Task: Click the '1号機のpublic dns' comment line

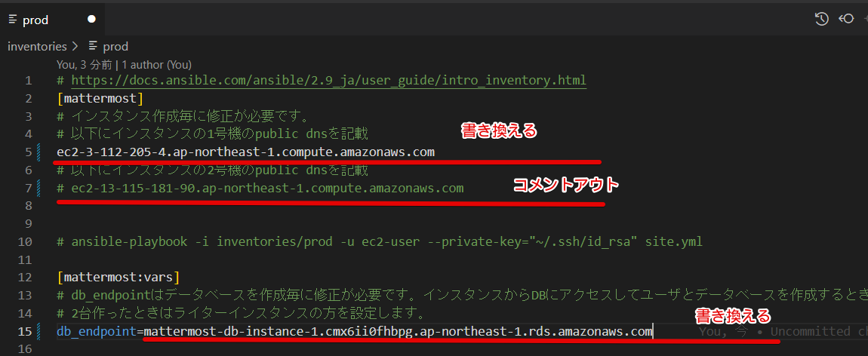Action: click(x=212, y=133)
